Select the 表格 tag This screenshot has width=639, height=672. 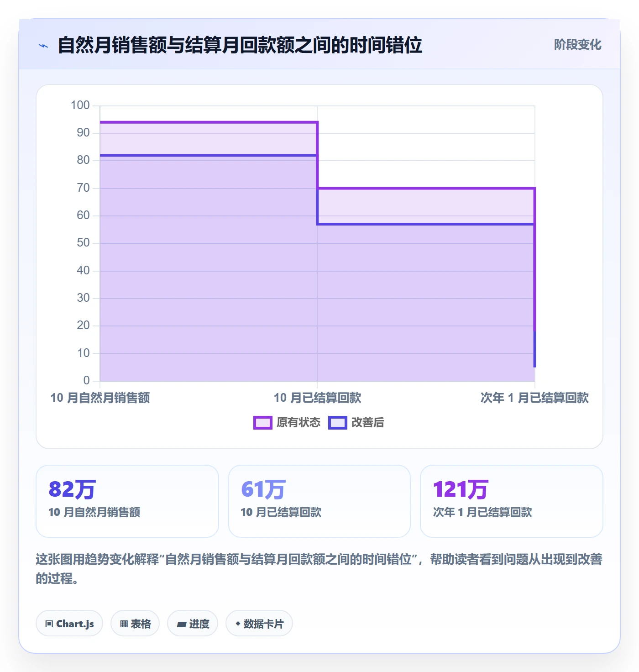(135, 623)
